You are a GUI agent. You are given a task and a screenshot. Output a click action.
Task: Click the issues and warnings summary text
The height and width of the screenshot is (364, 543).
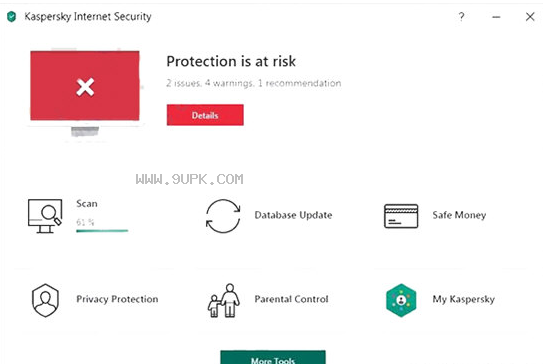[253, 83]
